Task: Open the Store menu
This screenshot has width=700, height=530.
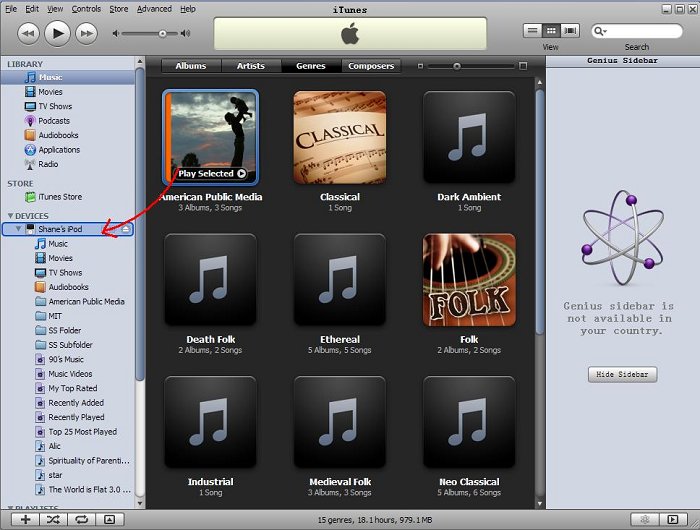Action: [x=119, y=9]
